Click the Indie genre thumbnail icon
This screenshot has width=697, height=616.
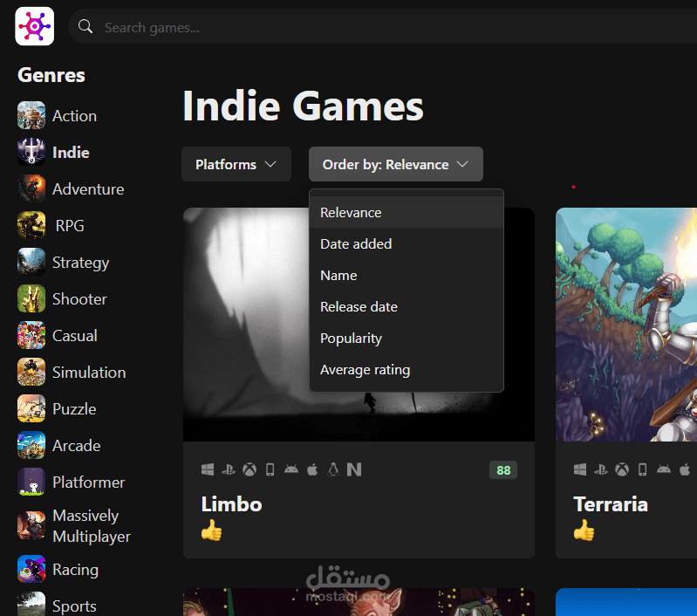coord(31,152)
